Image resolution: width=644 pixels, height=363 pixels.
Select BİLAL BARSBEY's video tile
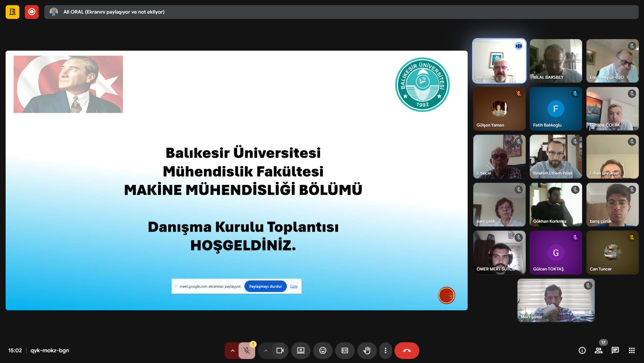556,61
